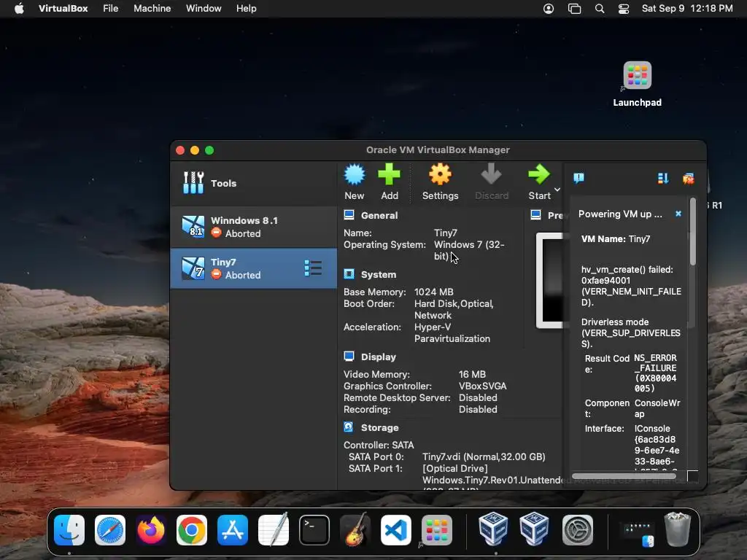Start the VM with green arrow icon

(539, 174)
